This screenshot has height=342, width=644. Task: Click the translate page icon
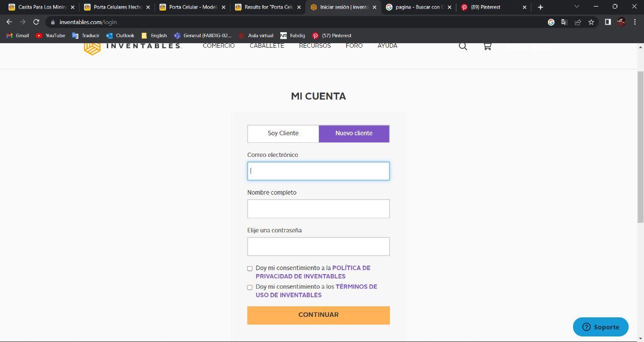pos(564,22)
